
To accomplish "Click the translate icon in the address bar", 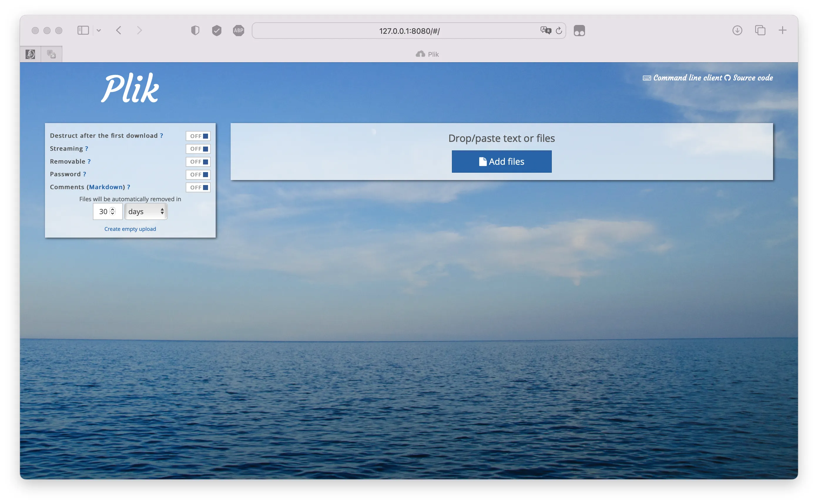I will click(546, 30).
